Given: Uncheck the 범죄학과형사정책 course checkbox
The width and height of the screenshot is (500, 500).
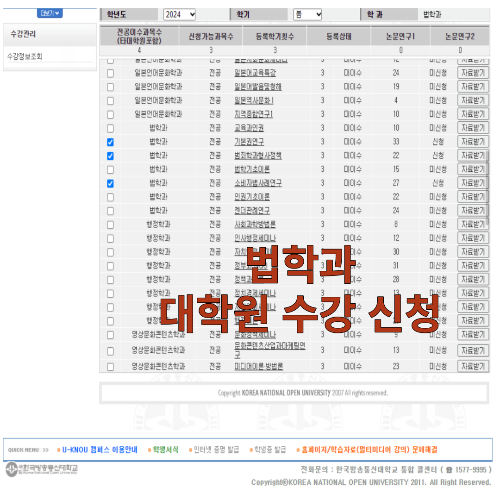Looking at the screenshot, I should click(110, 156).
